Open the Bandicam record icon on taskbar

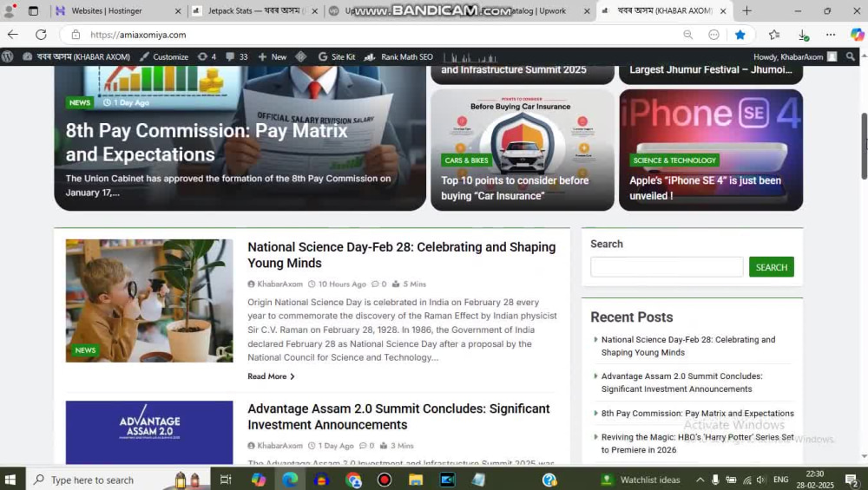point(385,480)
